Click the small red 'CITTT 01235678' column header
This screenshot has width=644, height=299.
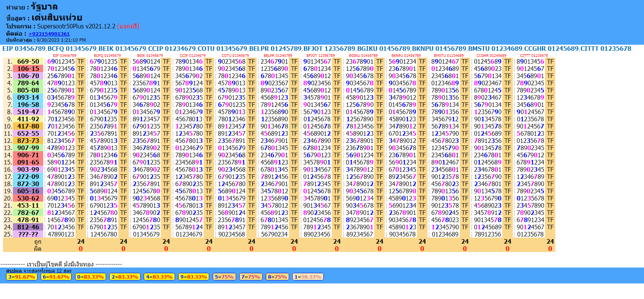[534, 56]
